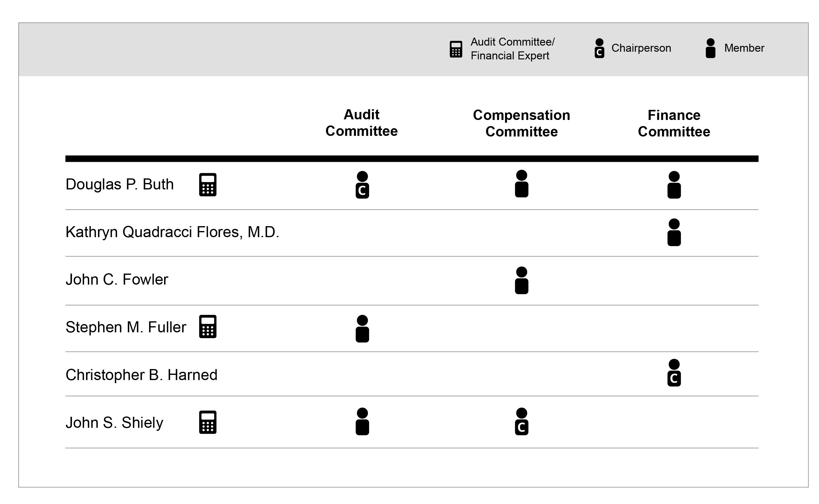
Task: Click the calculator icon beside Stephen M. Fuller
Action: (x=208, y=327)
